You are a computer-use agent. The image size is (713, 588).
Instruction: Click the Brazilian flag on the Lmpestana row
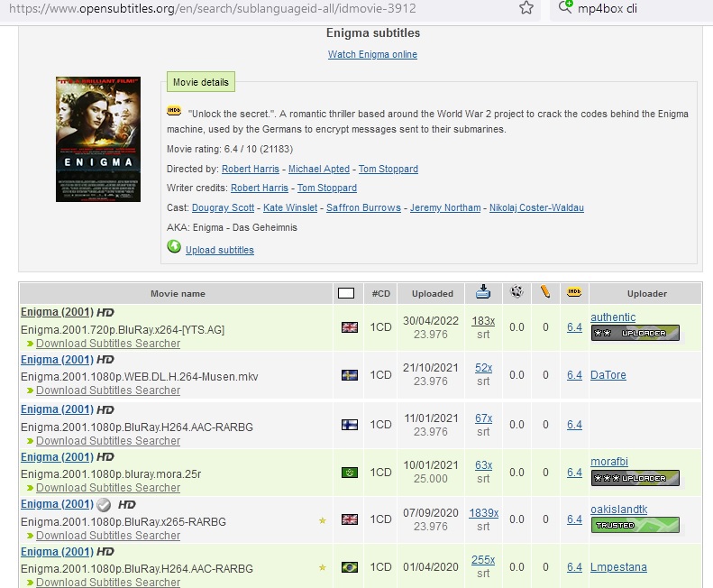click(350, 567)
